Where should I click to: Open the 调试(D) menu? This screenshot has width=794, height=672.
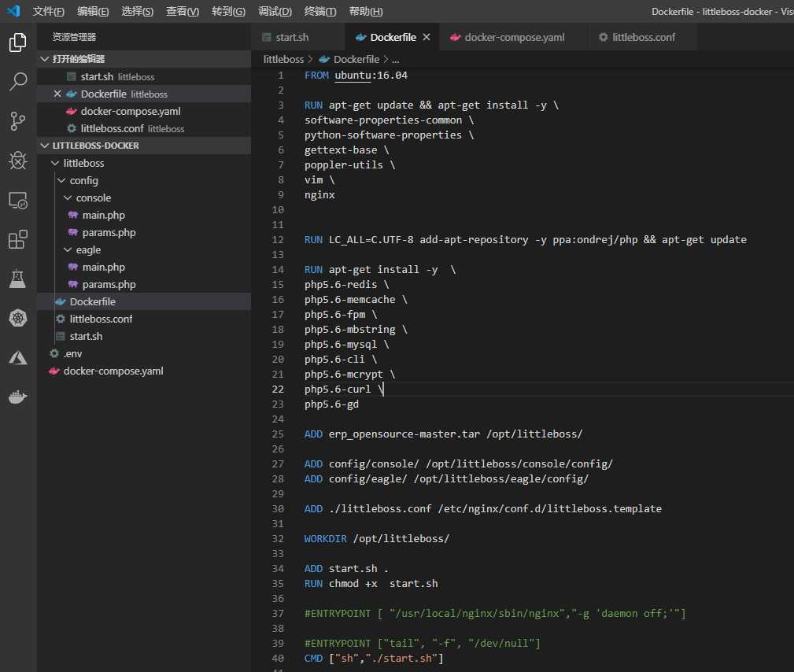275,11
